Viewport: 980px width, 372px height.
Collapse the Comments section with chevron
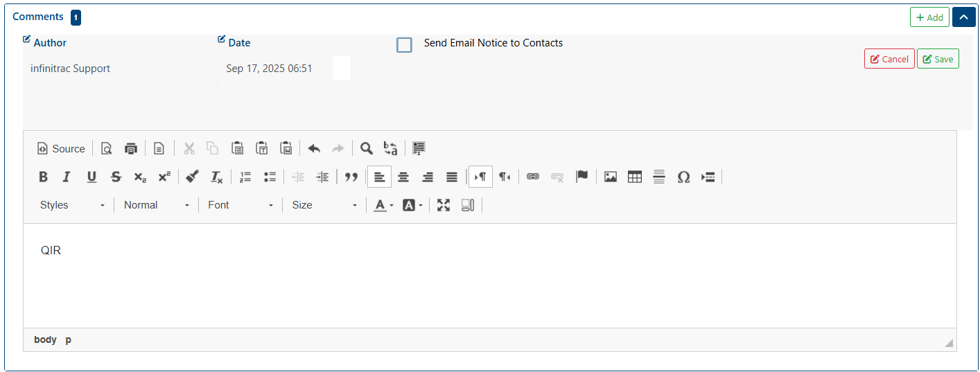coord(963,17)
